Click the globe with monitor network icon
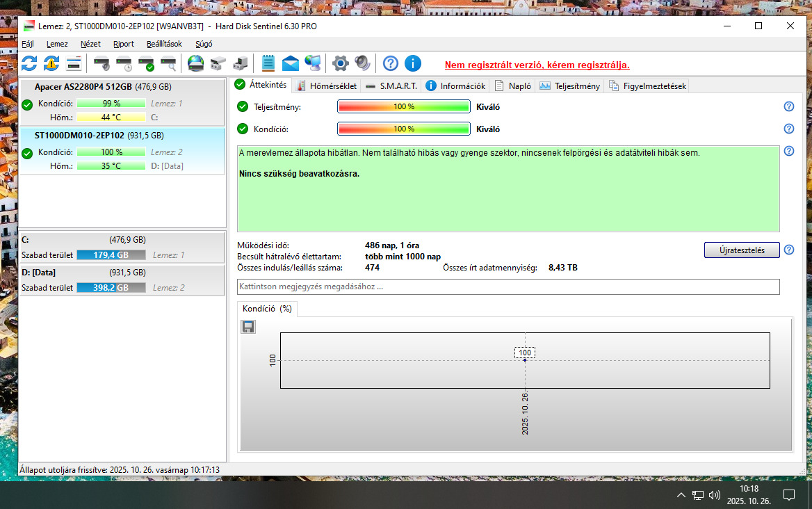The height and width of the screenshot is (509, 812). tap(313, 64)
